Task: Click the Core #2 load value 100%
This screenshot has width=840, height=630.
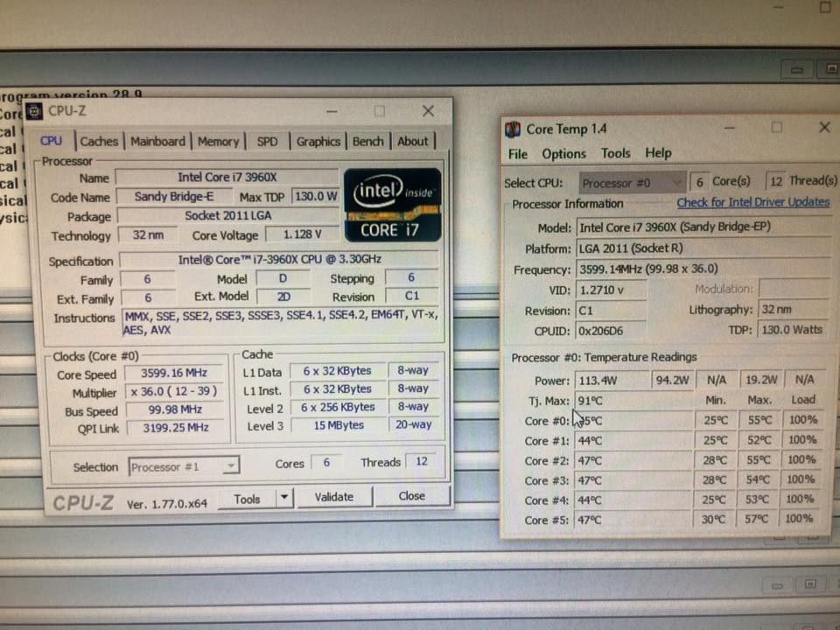Action: (801, 459)
